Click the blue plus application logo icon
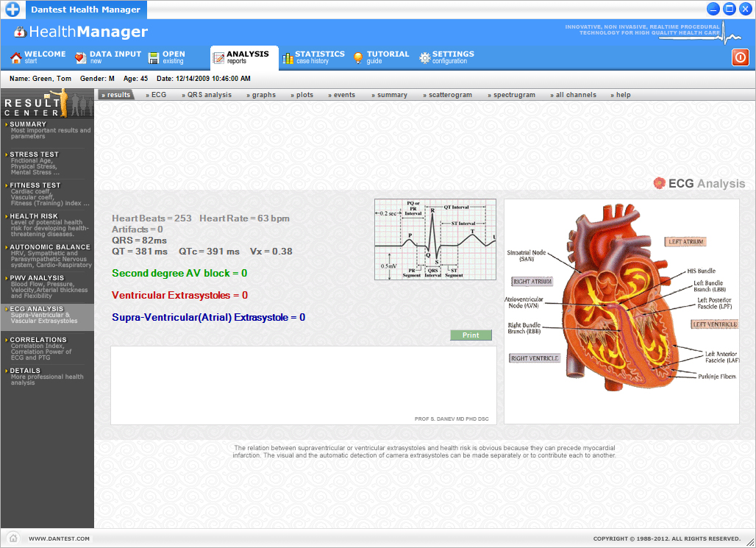This screenshot has width=756, height=548. [13, 9]
